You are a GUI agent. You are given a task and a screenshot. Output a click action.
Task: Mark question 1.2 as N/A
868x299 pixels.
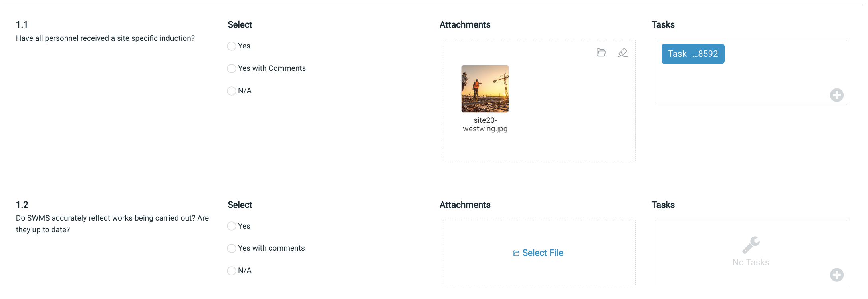pos(231,271)
